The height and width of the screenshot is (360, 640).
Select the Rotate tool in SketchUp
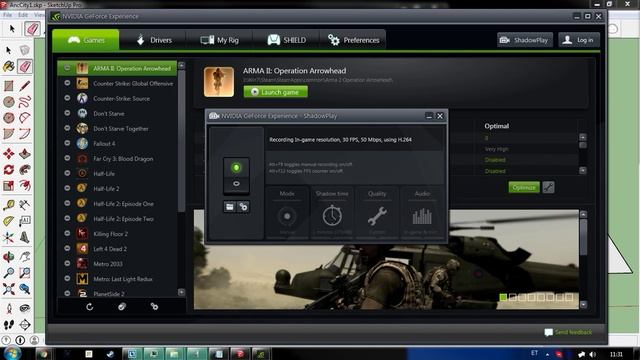pos(9,169)
